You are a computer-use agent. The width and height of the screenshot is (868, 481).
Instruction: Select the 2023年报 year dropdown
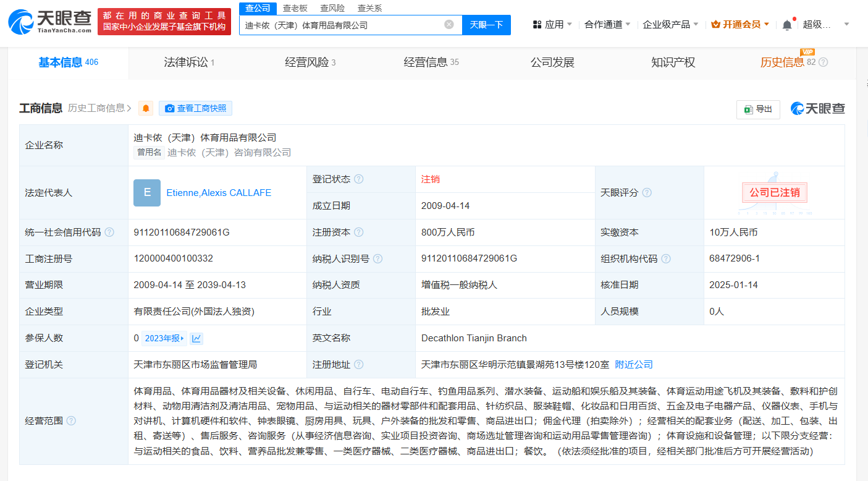coord(164,338)
